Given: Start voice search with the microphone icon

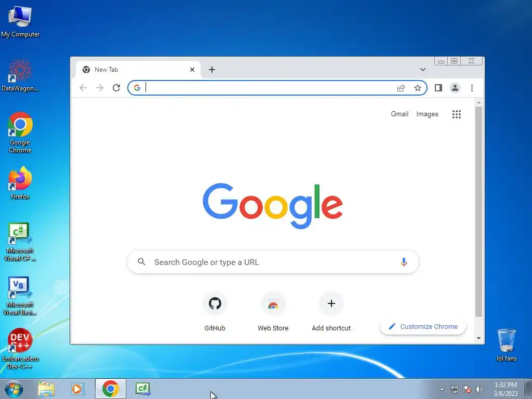Looking at the screenshot, I should [404, 262].
